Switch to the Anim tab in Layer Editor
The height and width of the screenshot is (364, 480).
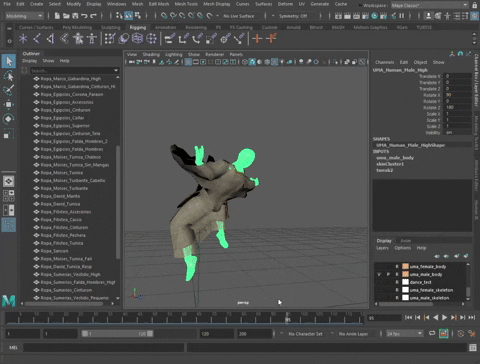click(x=406, y=241)
